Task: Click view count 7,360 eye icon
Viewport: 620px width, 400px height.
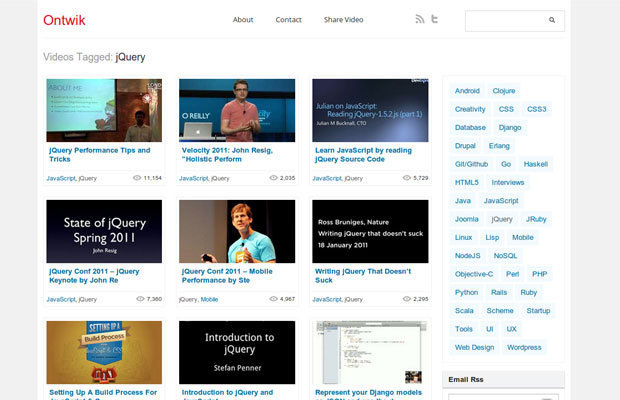Action: (140, 299)
